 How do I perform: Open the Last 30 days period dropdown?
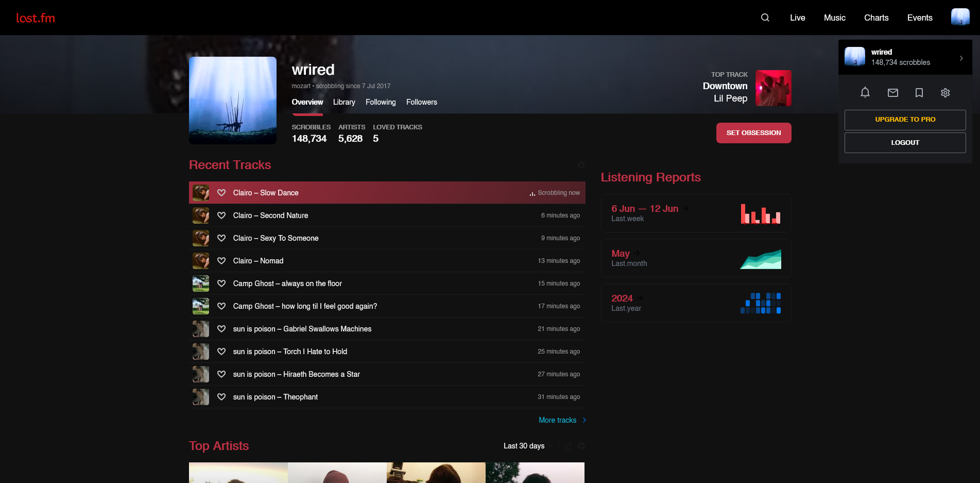pos(528,446)
